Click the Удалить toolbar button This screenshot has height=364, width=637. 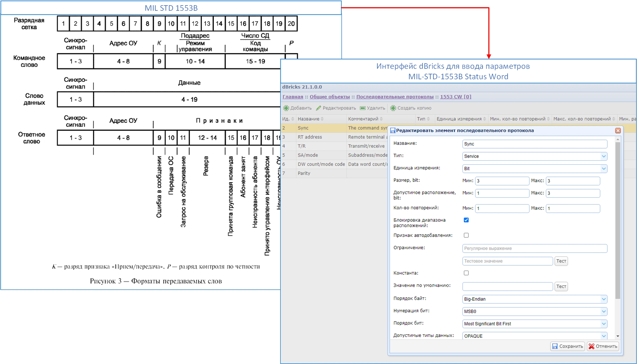(x=373, y=108)
